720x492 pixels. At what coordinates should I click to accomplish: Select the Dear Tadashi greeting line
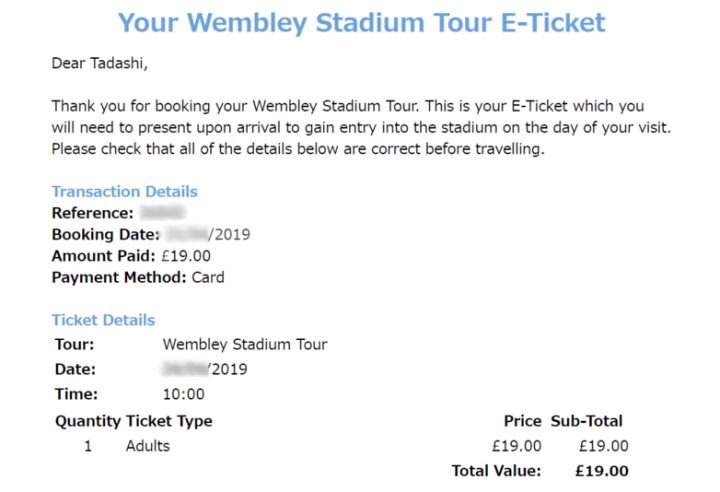100,63
